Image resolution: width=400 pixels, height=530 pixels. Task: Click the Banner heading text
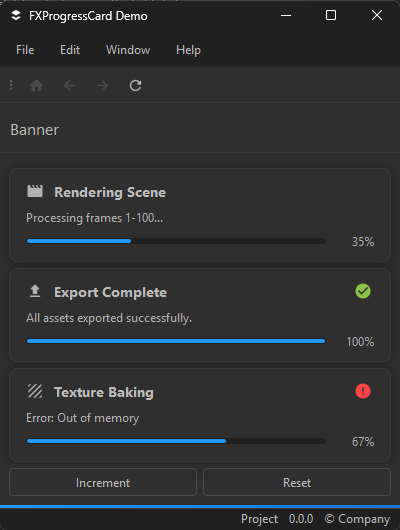[x=34, y=130]
